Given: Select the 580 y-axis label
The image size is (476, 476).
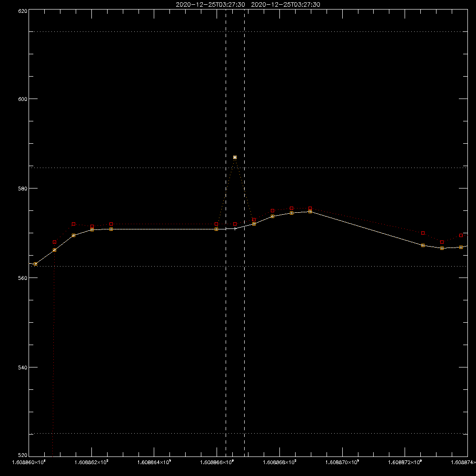Looking at the screenshot, I should (23, 188).
